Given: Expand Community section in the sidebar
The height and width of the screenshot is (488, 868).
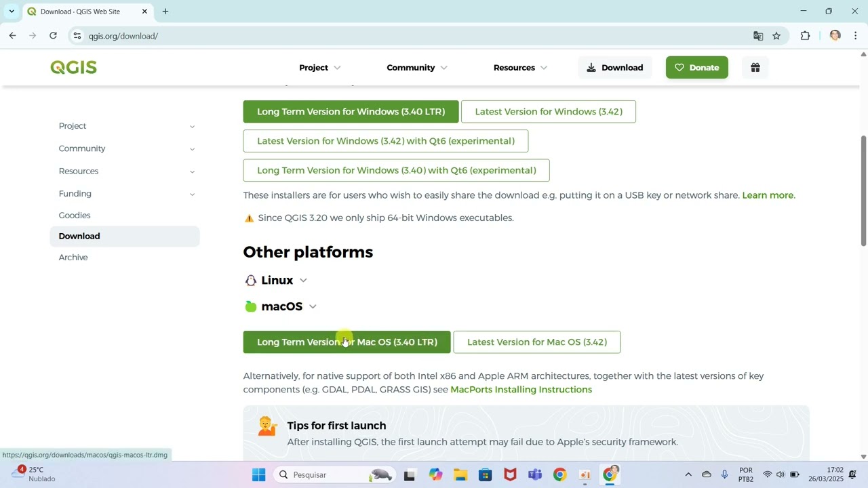Looking at the screenshot, I should [192, 149].
